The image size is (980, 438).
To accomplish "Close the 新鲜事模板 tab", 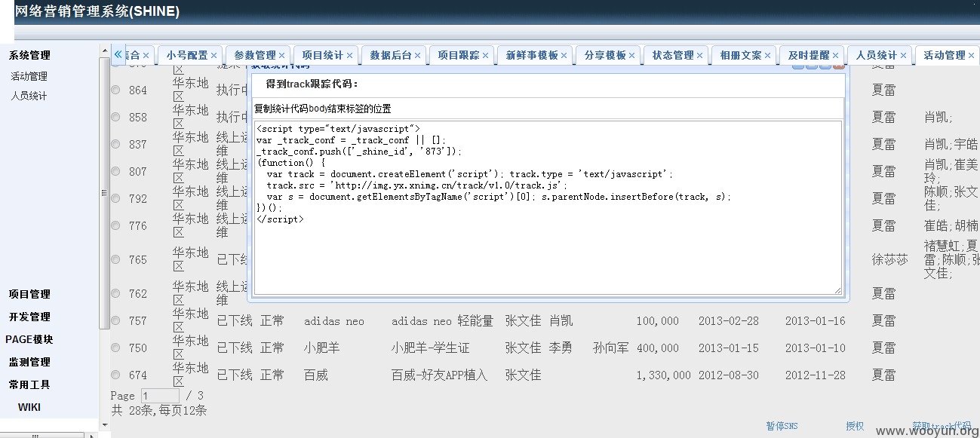I will pos(564,55).
